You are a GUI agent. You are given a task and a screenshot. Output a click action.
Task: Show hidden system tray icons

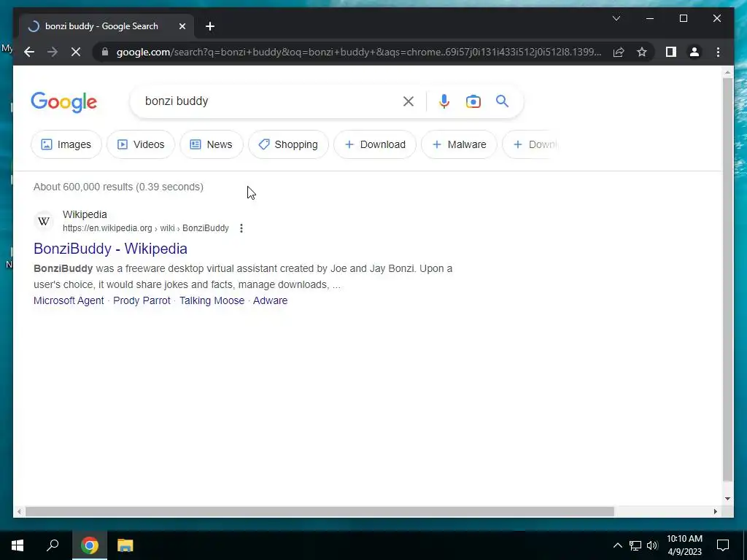coord(617,545)
